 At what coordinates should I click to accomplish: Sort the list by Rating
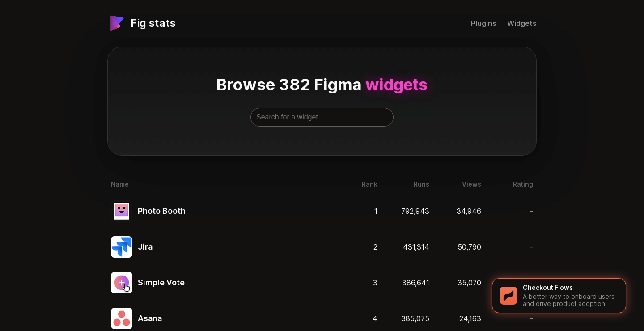[x=523, y=184]
